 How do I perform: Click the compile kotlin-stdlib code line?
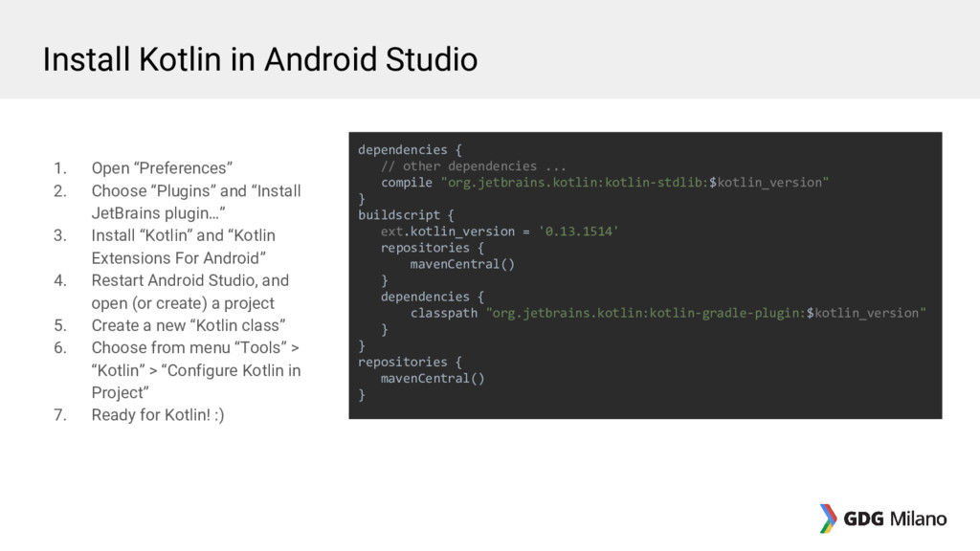(605, 183)
